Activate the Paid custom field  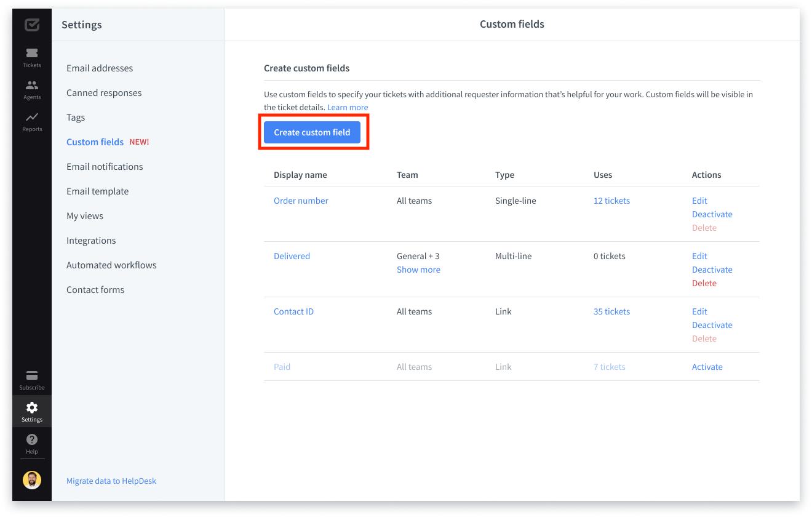(707, 367)
